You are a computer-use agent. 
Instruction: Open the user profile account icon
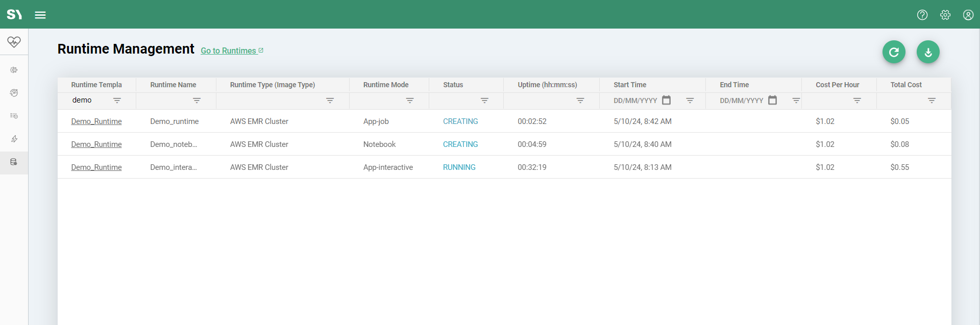coord(968,15)
